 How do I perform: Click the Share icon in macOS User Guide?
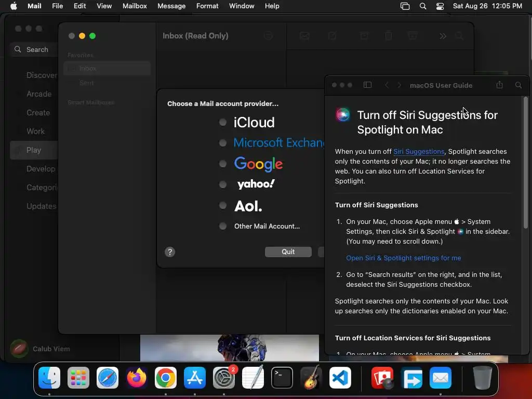pyautogui.click(x=499, y=85)
